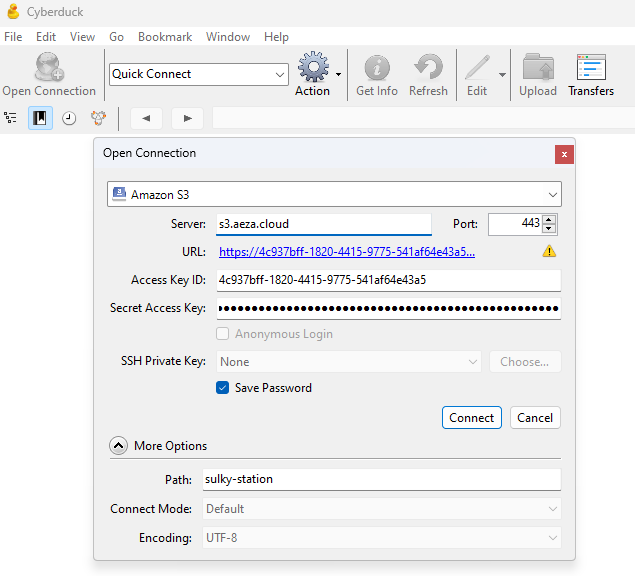Click the Path input field
The image size is (635, 576).
pos(382,479)
